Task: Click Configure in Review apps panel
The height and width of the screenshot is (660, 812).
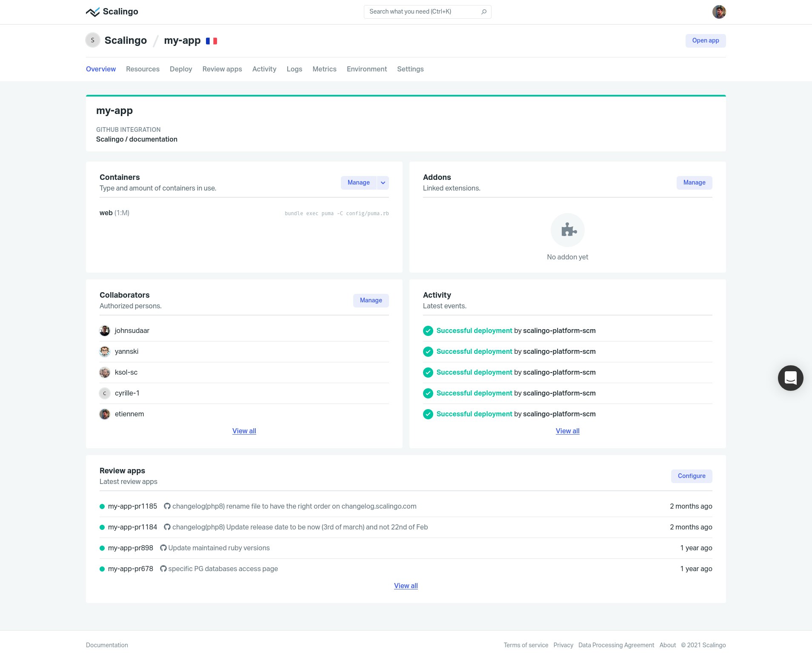Action: pyautogui.click(x=692, y=476)
